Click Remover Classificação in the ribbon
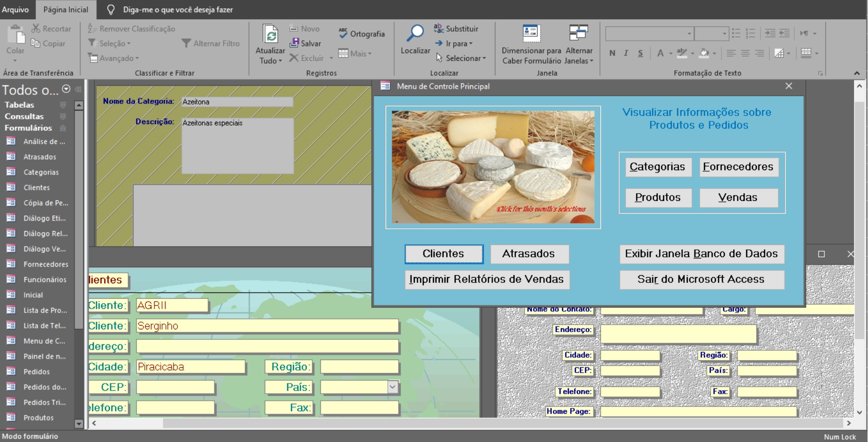This screenshot has height=442, width=868. click(131, 29)
